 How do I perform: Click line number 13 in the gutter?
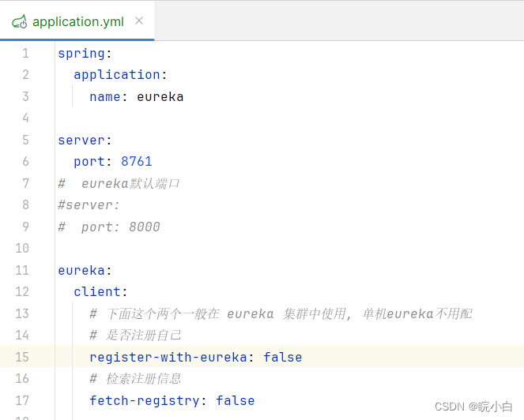(x=22, y=313)
